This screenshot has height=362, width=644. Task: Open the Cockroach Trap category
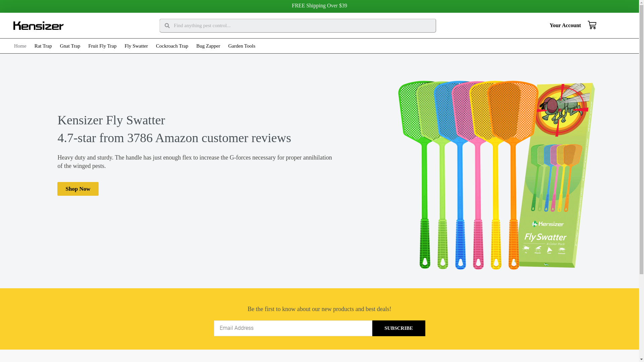(x=172, y=46)
